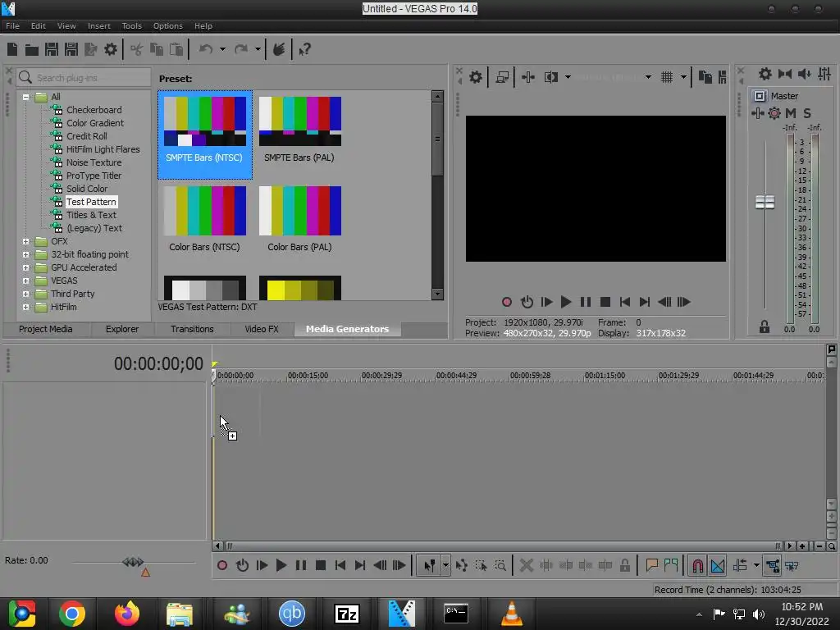Switch to the Project Media tab

pyautogui.click(x=46, y=329)
